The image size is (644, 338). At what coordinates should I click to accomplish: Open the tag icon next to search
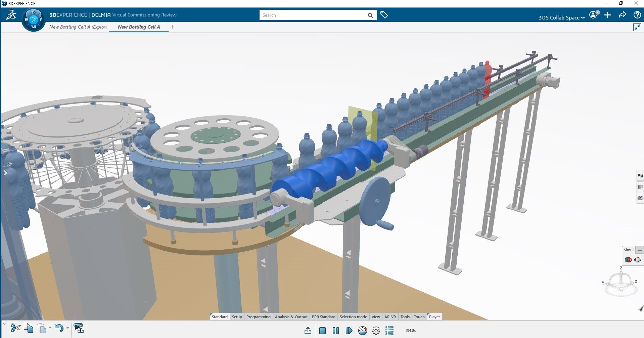(x=384, y=15)
